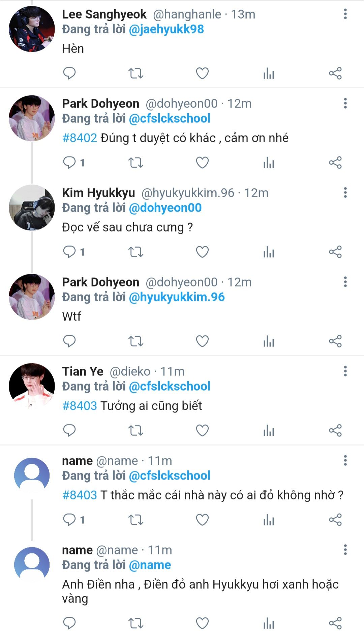Open the @hyukyukkim.96 mention link
The image size is (364, 637).
click(x=177, y=297)
